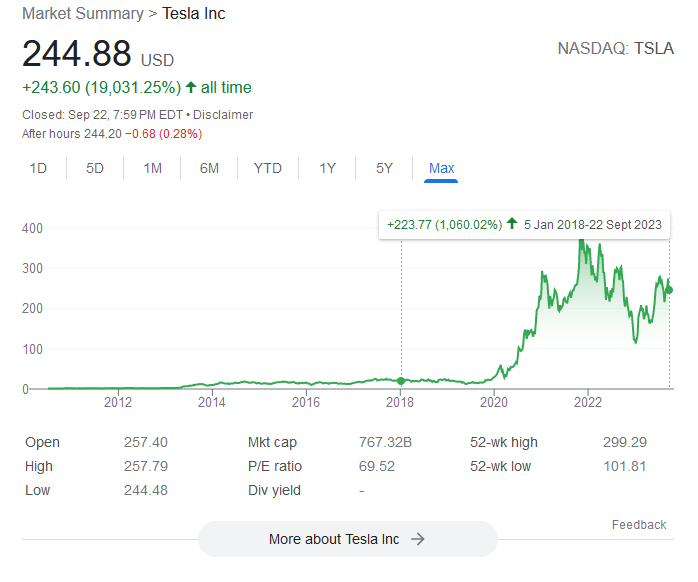Click the 2020 label on chart axis
This screenshot has height=582, width=698.
pos(494,402)
